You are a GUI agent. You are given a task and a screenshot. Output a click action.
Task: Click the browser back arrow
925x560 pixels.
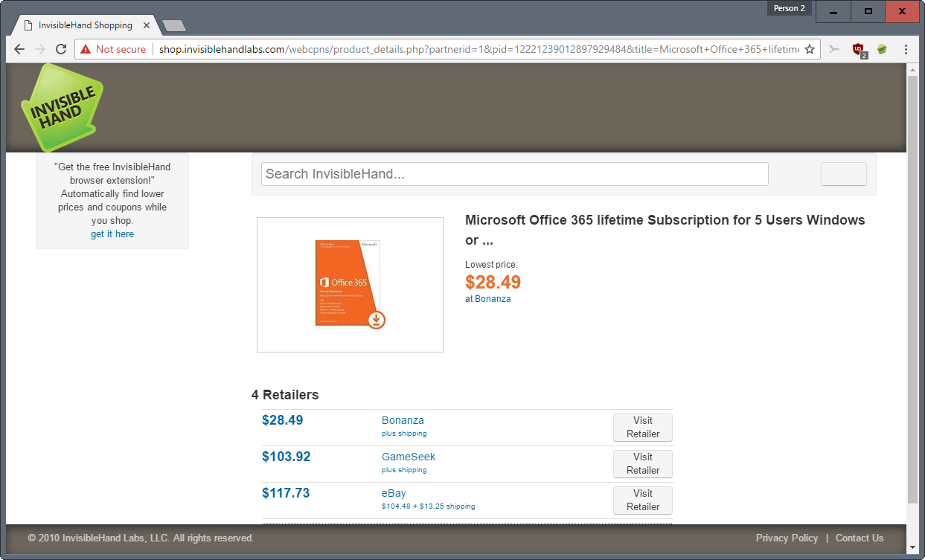click(x=19, y=49)
